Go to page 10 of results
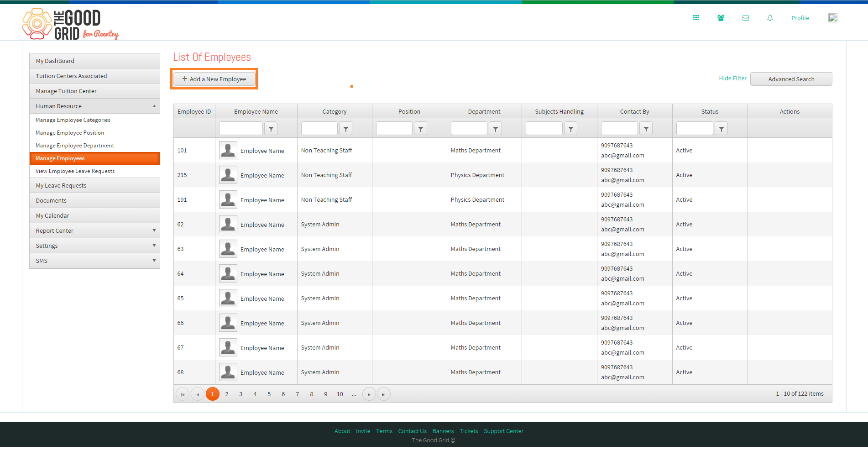 tap(340, 394)
